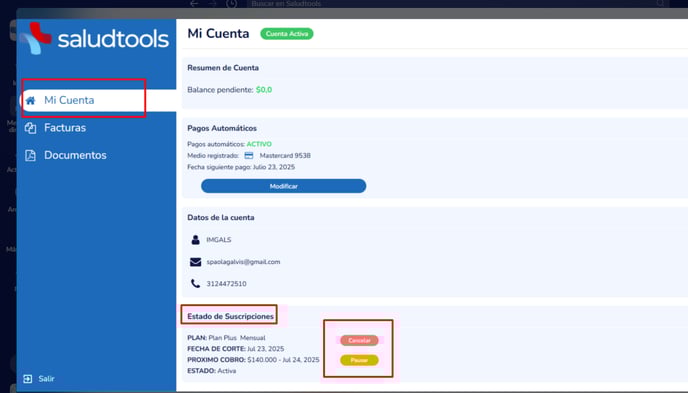Viewport: 688px width, 393px height.
Task: Click the red Cancelar subscription button
Action: (x=359, y=340)
